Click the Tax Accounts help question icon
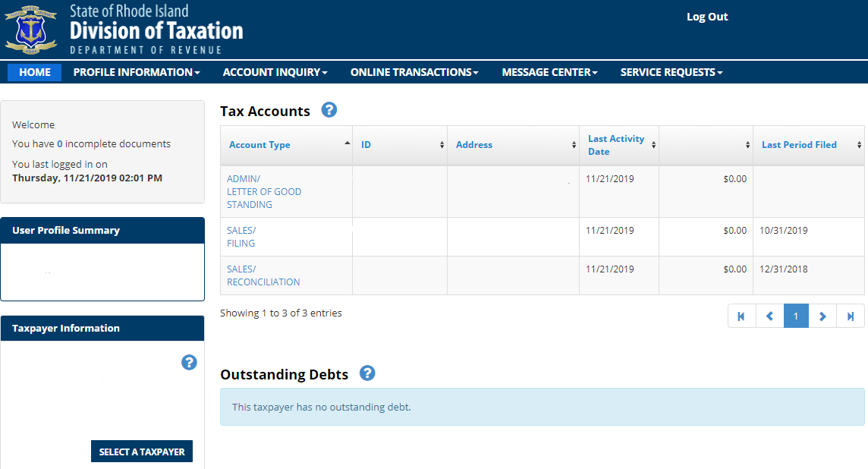 tap(329, 110)
